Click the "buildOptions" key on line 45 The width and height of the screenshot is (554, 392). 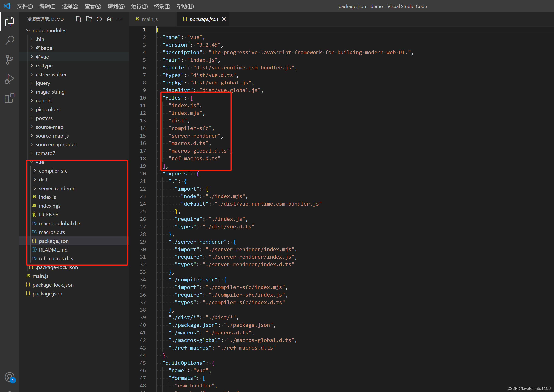point(184,363)
